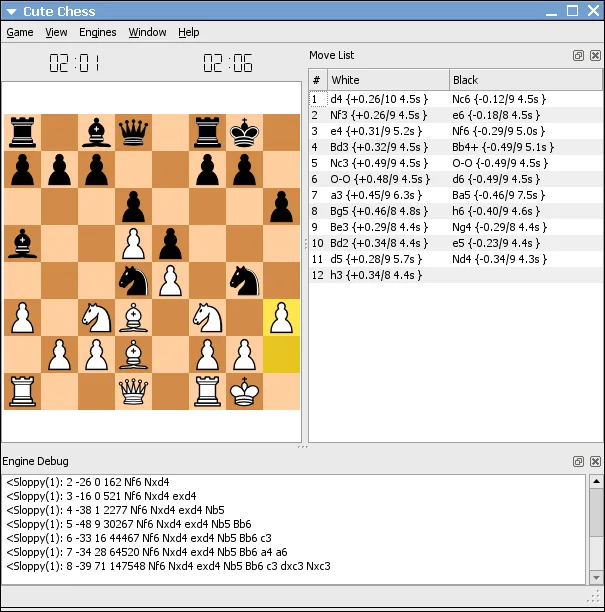Select the white rook on a1
This screenshot has width=605, height=612.
point(23,391)
